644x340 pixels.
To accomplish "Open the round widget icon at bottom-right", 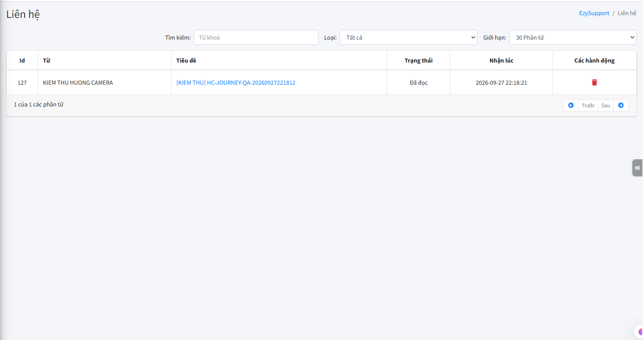I will [x=639, y=332].
